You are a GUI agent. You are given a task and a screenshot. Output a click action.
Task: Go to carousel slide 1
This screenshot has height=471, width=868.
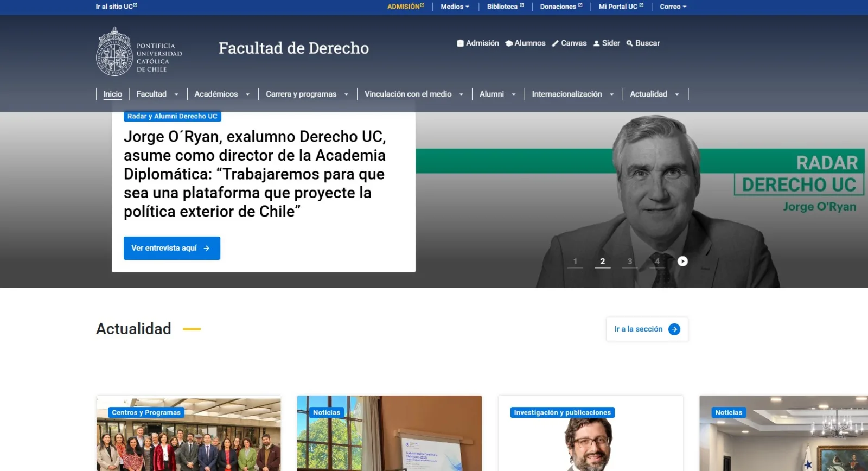click(575, 262)
